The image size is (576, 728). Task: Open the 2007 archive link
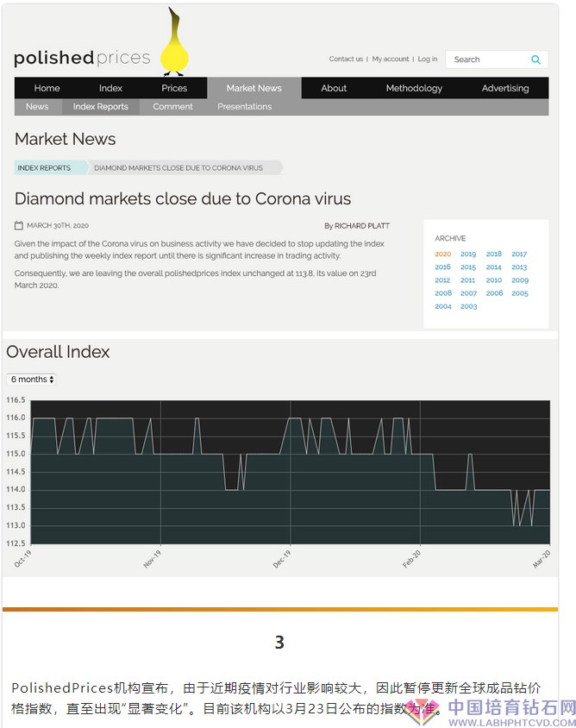tap(469, 293)
